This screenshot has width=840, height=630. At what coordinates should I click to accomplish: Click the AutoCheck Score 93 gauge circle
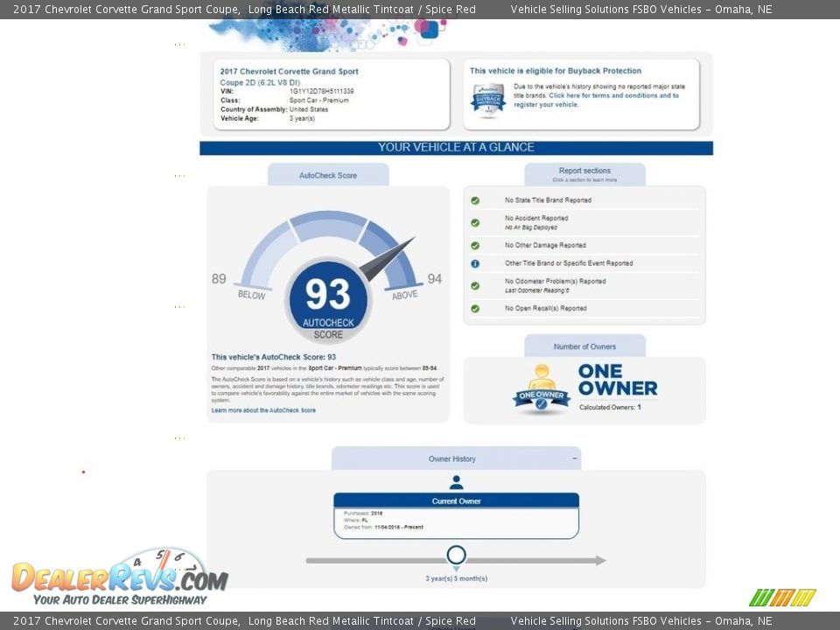pyautogui.click(x=328, y=299)
